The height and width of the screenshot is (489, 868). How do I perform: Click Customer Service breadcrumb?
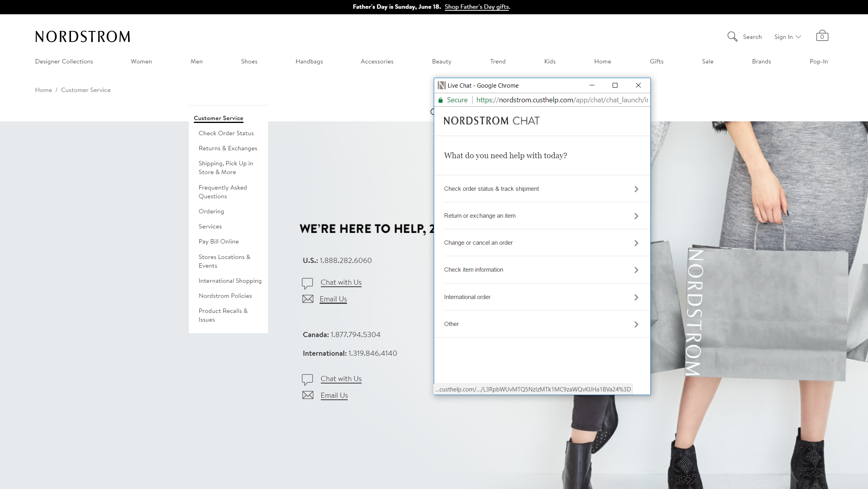tap(86, 90)
